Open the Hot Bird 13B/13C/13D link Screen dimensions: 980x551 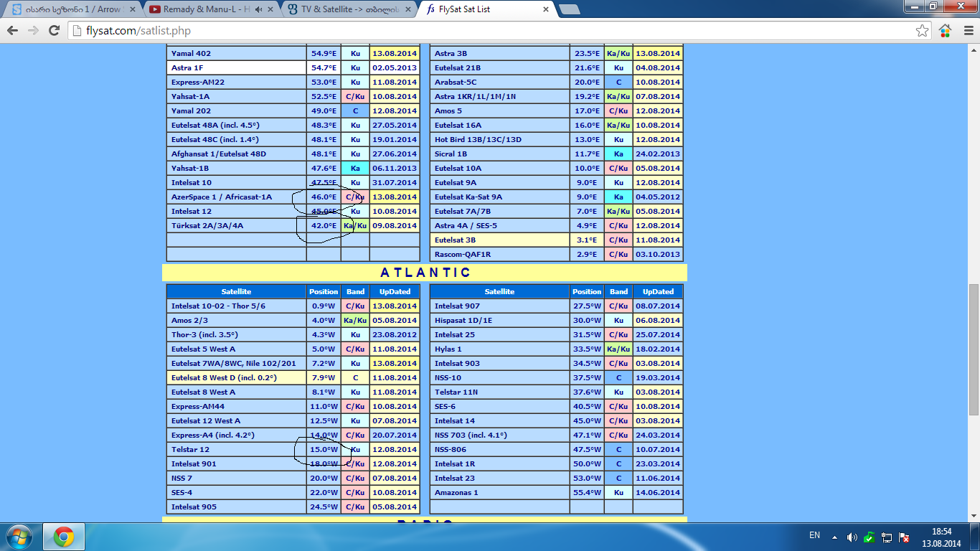478,139
